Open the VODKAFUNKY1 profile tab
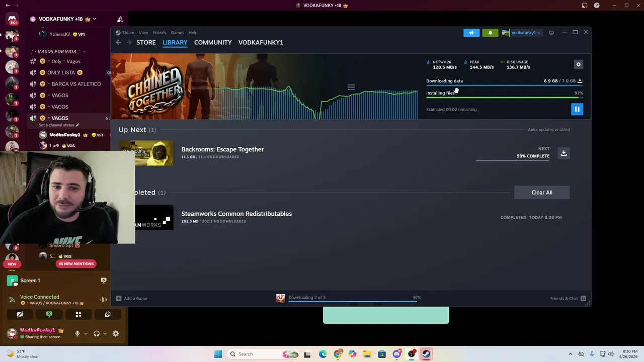Image resolution: width=644 pixels, height=362 pixels. click(x=261, y=42)
